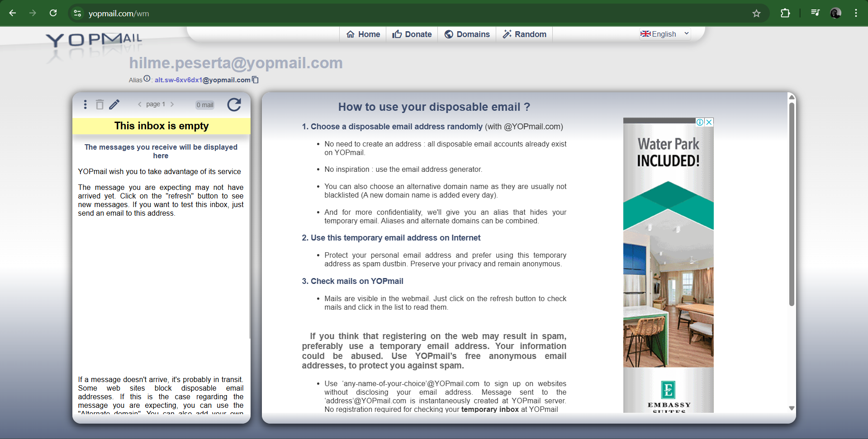Bookmark this page with the star icon
This screenshot has height=439, width=868.
(x=756, y=14)
